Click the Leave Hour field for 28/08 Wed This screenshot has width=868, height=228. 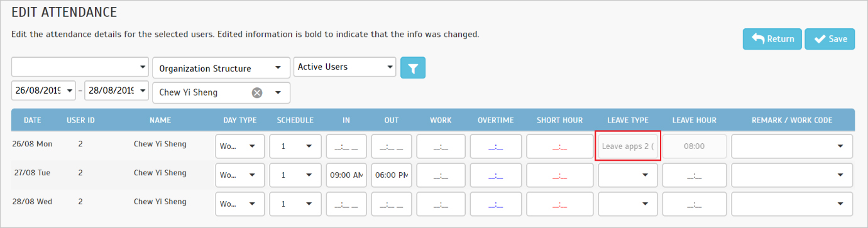(x=695, y=204)
